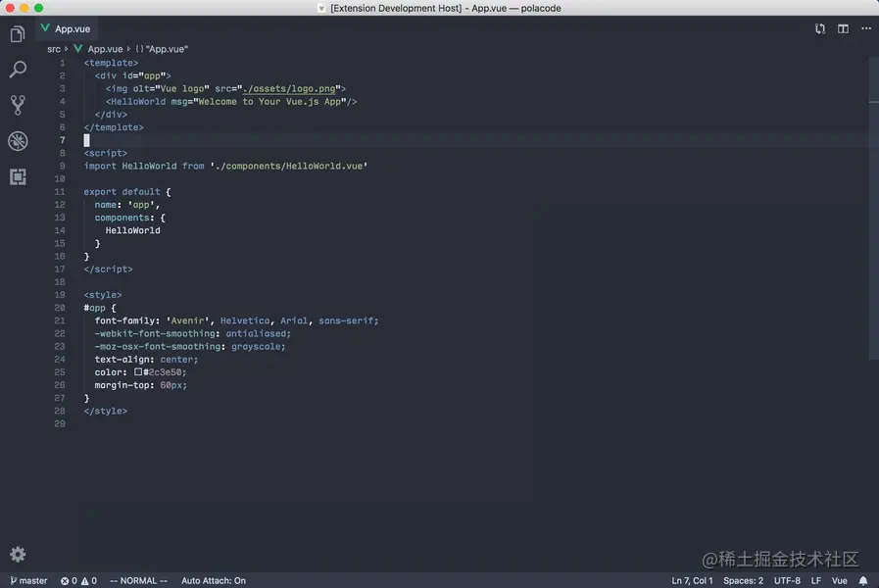Screen dimensions: 879x588
Task: Open the More Actions ellipsis menu
Action: tap(865, 29)
